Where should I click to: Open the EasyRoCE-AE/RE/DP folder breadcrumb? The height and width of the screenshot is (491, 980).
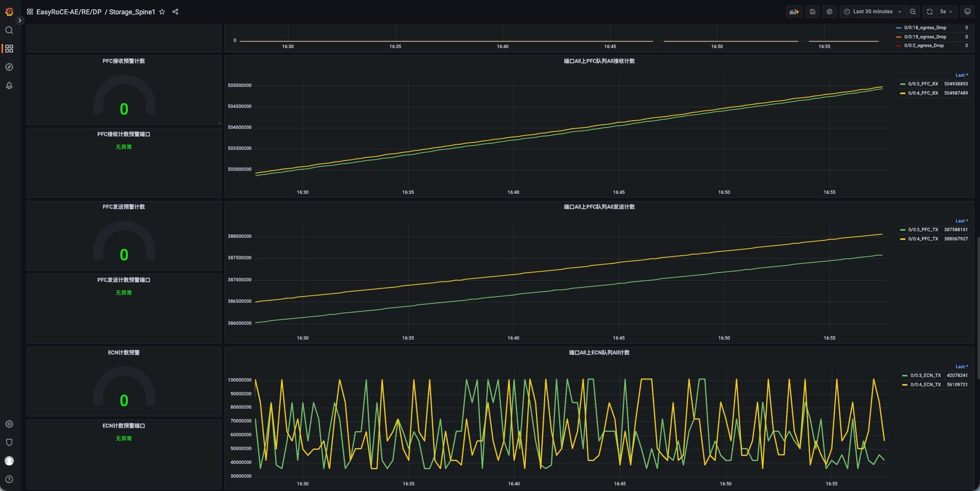click(69, 12)
